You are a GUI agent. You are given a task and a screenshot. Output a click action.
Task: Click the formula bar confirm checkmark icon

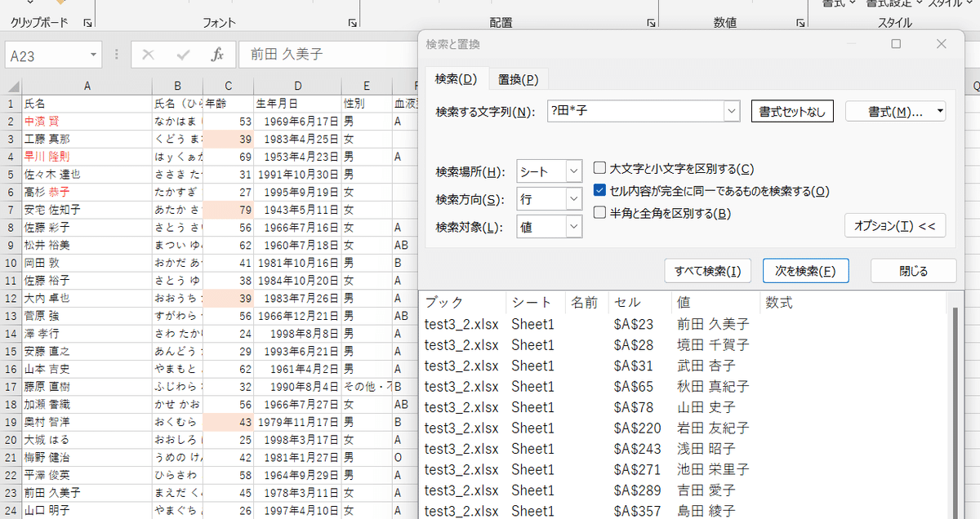pyautogui.click(x=183, y=55)
